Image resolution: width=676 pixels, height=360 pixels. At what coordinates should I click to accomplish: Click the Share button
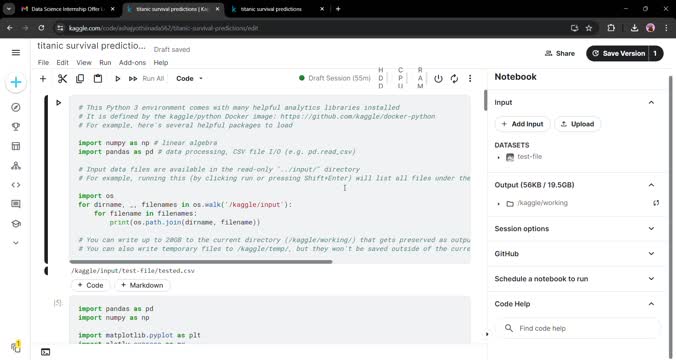point(560,53)
